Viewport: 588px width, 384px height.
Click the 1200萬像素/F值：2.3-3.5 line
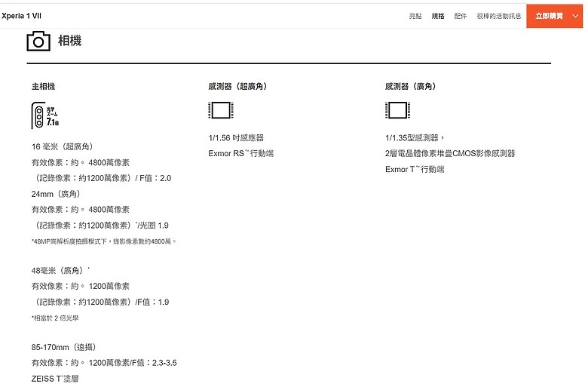pos(104,363)
